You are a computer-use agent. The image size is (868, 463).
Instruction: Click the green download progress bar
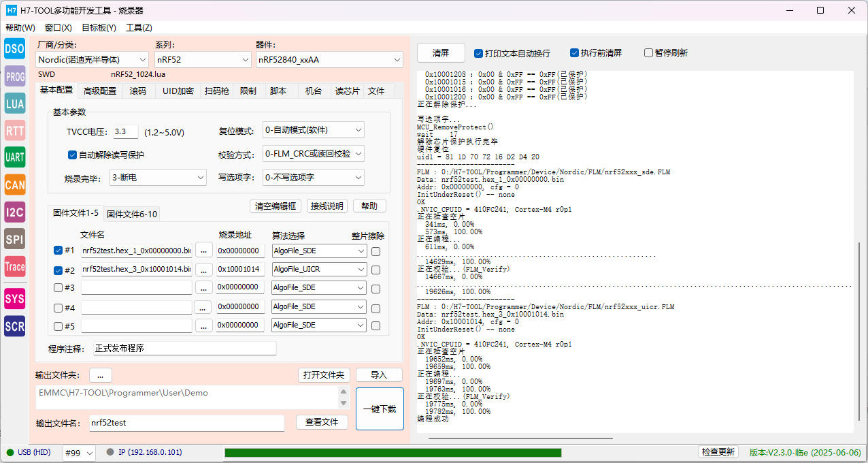(x=393, y=453)
